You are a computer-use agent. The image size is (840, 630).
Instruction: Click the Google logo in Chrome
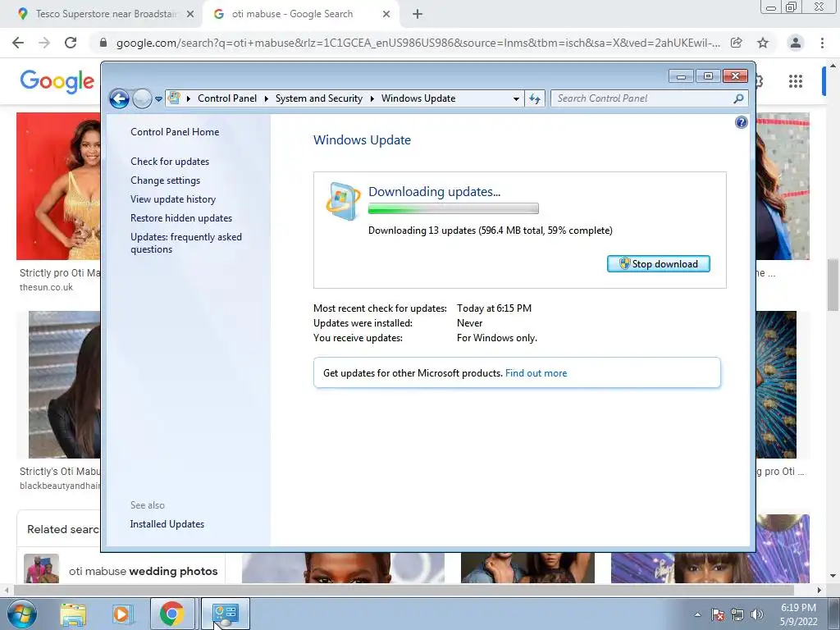coord(57,81)
